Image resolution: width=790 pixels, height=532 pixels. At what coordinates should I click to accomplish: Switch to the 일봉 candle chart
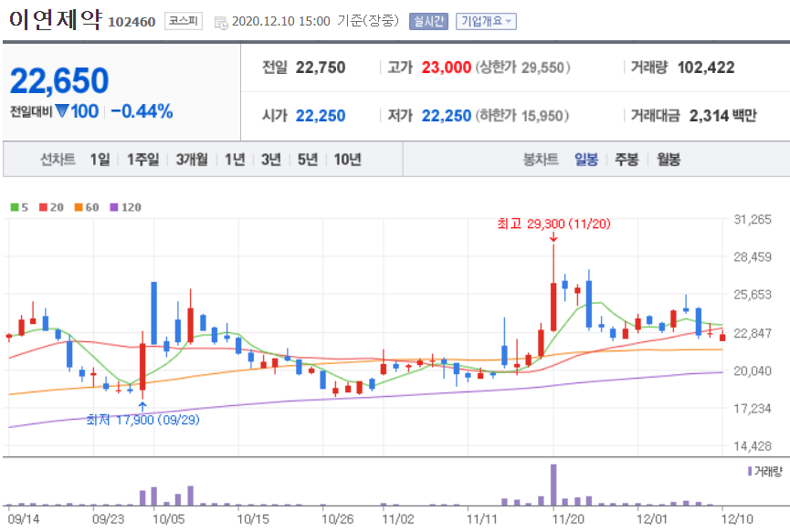[586, 160]
